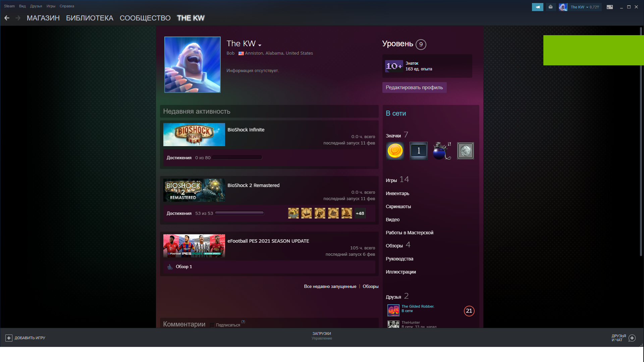Screen dimensions: 644x362
Task: Open the Игры menu
Action: (x=51, y=6)
